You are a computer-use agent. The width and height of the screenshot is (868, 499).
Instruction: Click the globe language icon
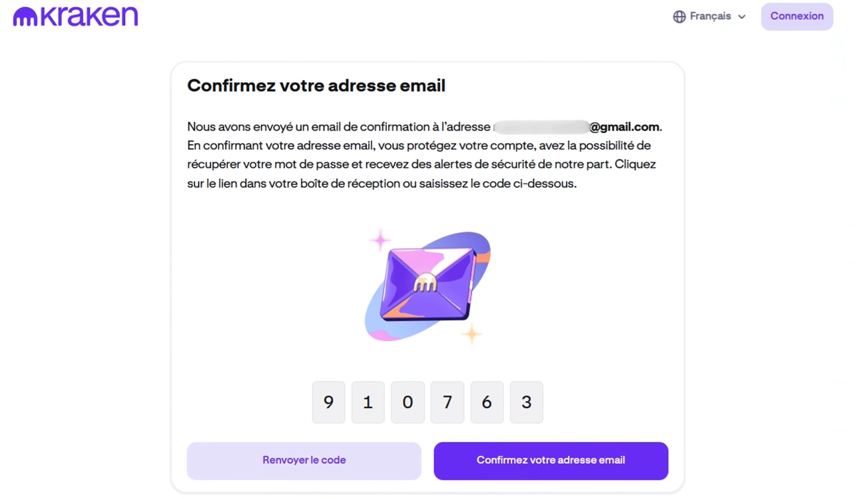(x=679, y=16)
